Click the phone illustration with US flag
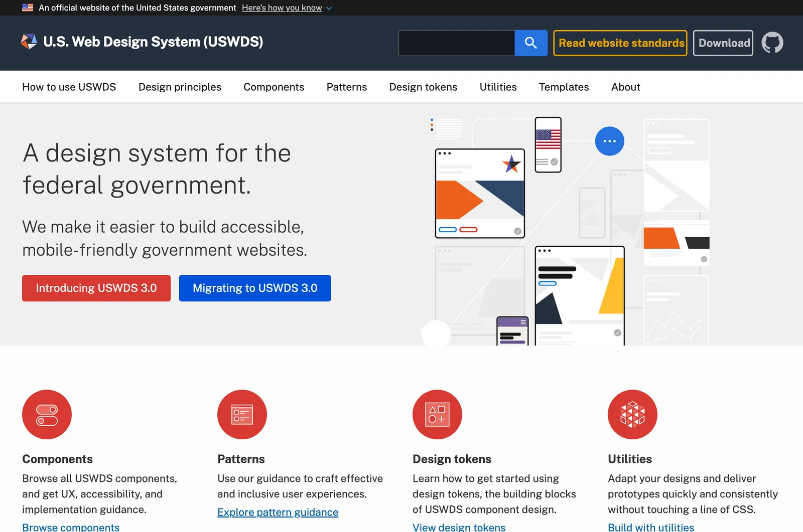The image size is (803, 532). pyautogui.click(x=548, y=145)
